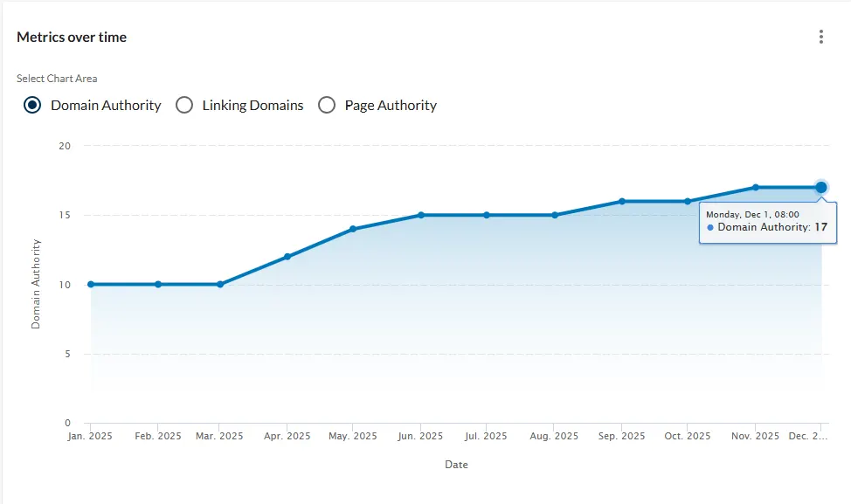Select the Linking Domains radio button
851x504 pixels.
tap(184, 105)
